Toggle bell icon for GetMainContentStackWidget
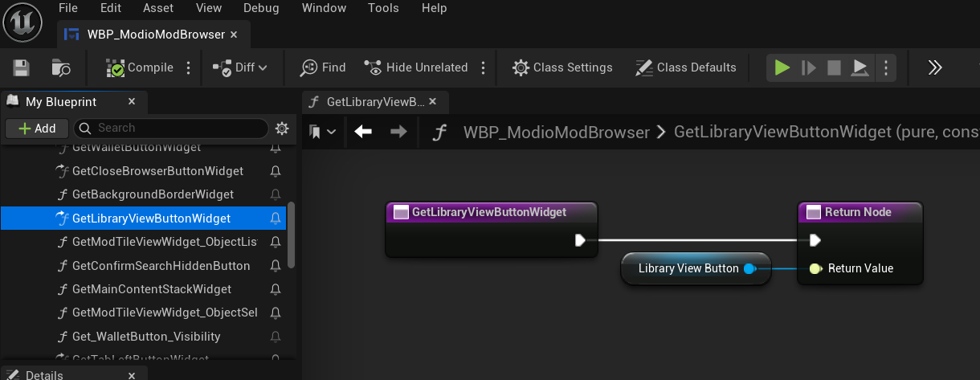980x380 pixels. point(276,289)
